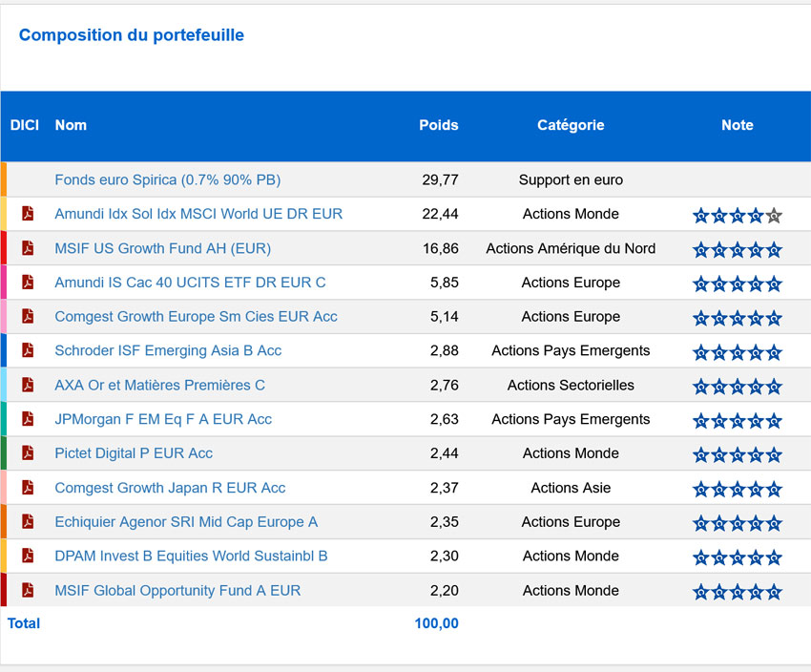Open DICI PDF for AXA Or et Matières Premières
This screenshot has width=811, height=672.
[x=28, y=385]
